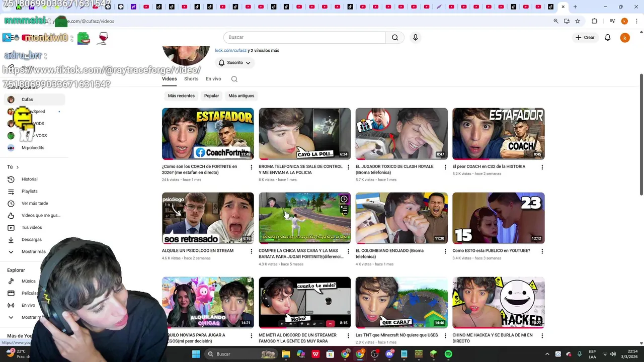The height and width of the screenshot is (362, 644).
Task: Switch to the Videos tab
Action: [x=169, y=79]
